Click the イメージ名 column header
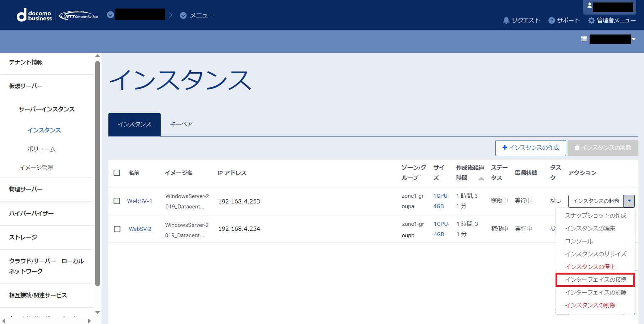Screen dimensions: 644x324 [179, 173]
